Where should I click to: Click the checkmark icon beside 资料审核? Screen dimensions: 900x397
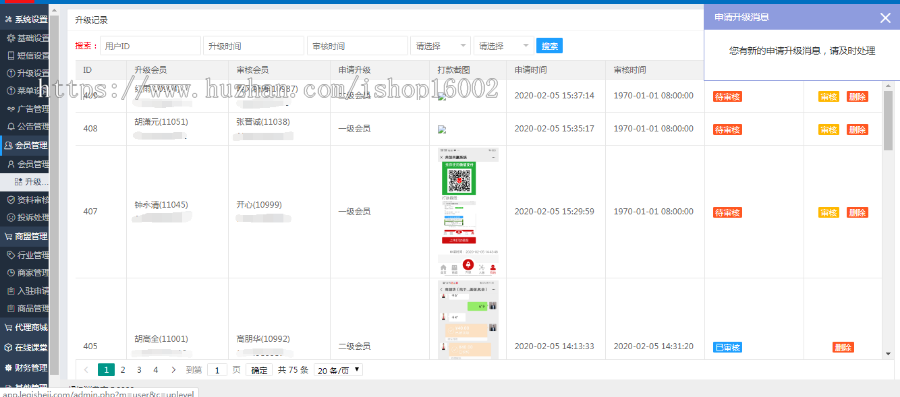click(x=10, y=200)
